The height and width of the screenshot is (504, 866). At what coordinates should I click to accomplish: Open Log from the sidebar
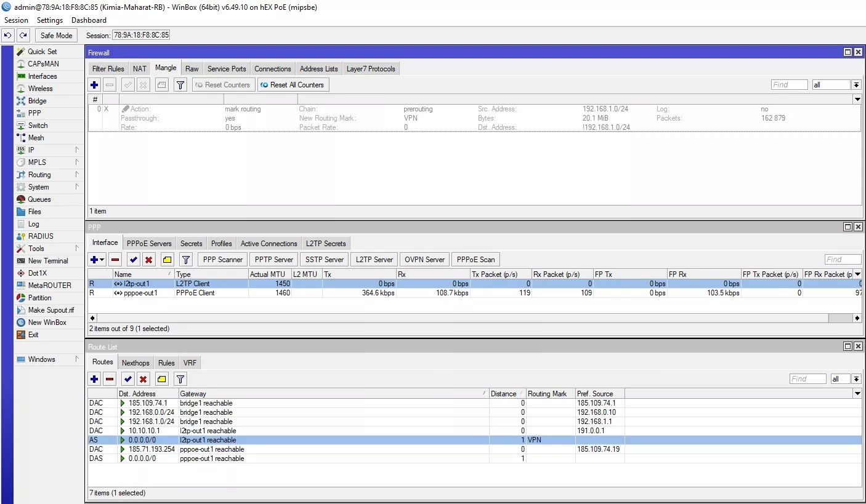click(x=33, y=224)
